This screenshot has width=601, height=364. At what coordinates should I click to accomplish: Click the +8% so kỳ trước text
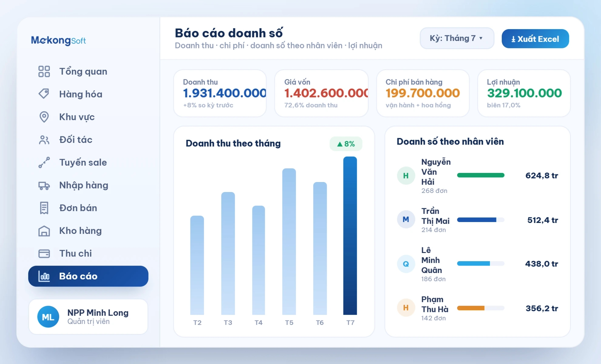(x=208, y=105)
